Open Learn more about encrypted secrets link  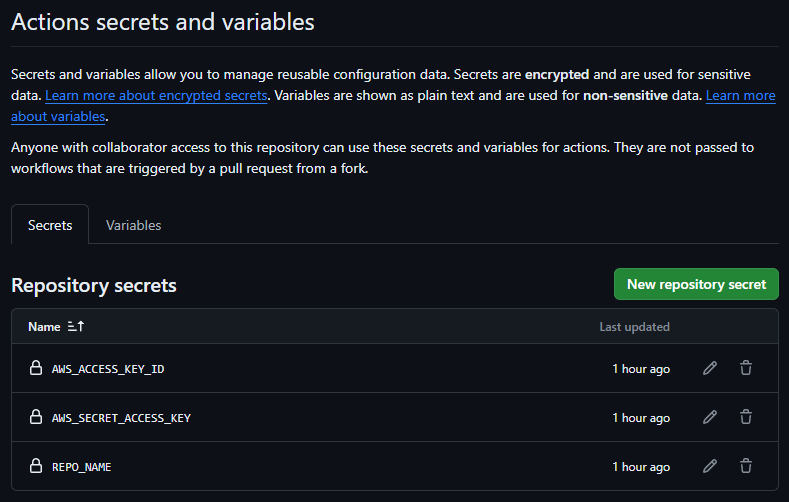[156, 96]
